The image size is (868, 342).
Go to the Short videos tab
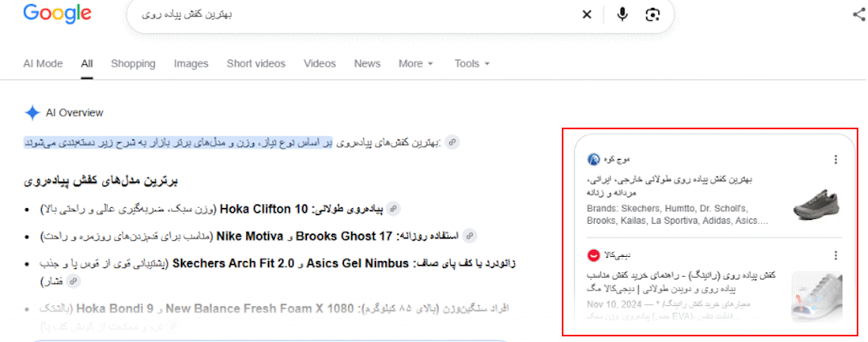pyautogui.click(x=256, y=63)
